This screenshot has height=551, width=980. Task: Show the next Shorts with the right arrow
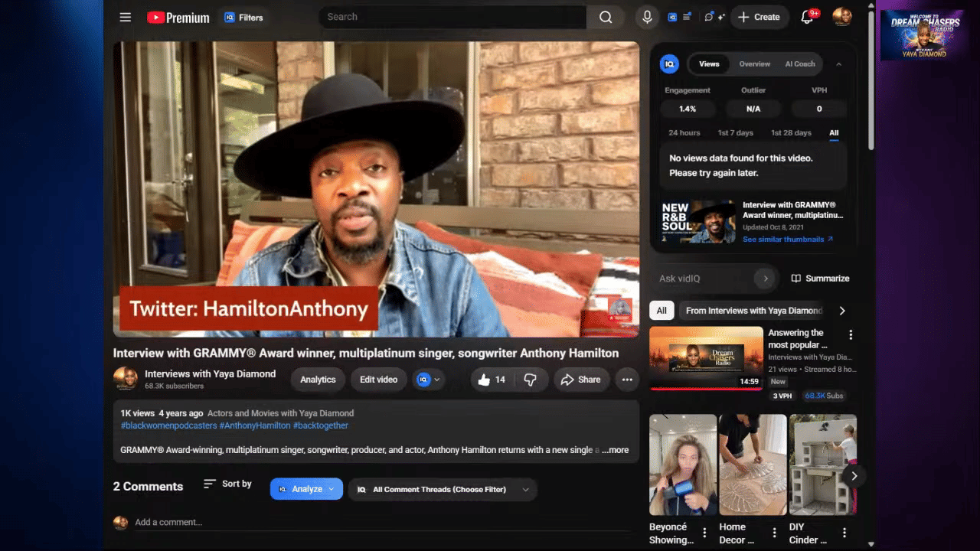coord(854,476)
